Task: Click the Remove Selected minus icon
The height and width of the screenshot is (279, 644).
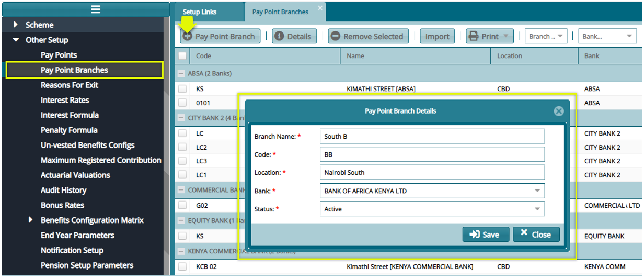Action: click(x=335, y=36)
